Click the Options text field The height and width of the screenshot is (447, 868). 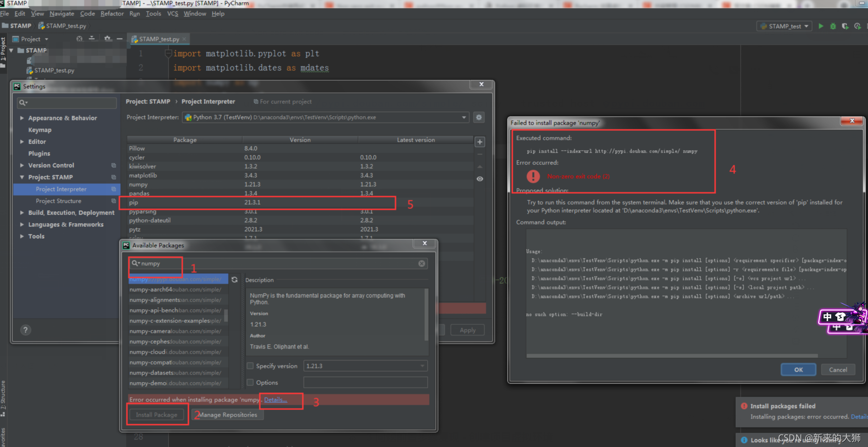(x=365, y=382)
